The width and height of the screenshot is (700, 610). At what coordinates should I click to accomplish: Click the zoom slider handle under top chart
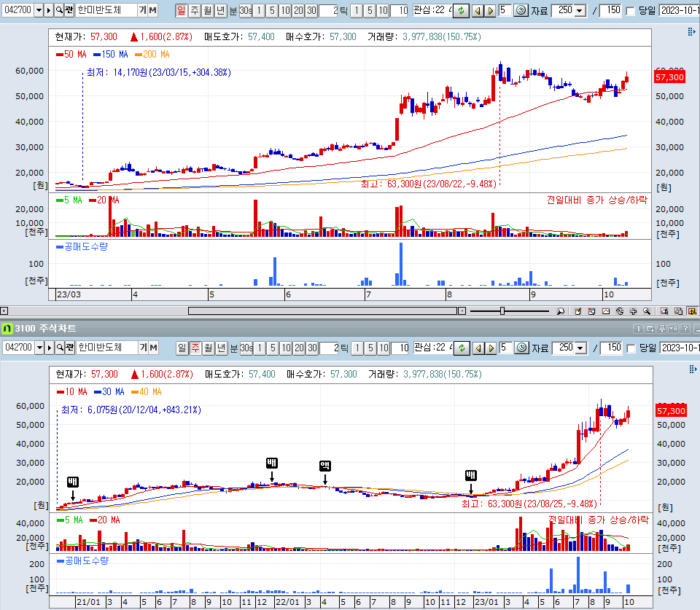[502, 311]
